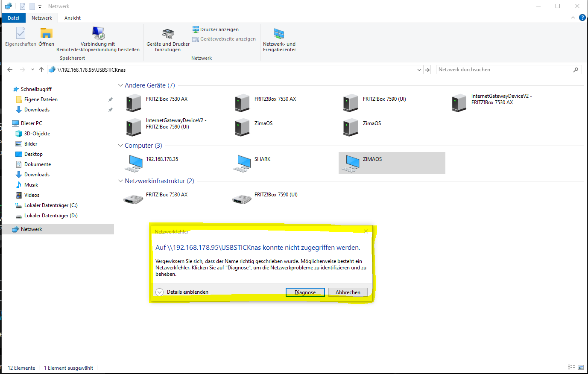Switch to the Datei tab

[x=14, y=18]
